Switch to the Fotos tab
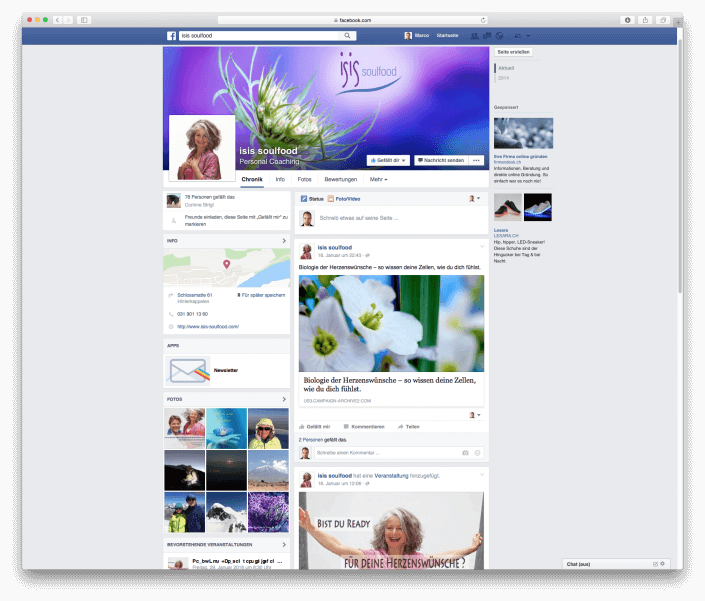The height and width of the screenshot is (601, 705). 304,179
